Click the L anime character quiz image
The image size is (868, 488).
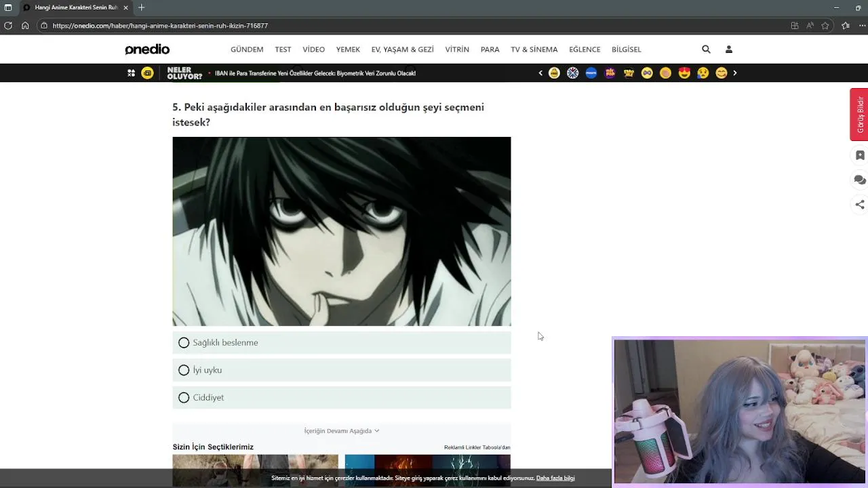[x=342, y=232]
